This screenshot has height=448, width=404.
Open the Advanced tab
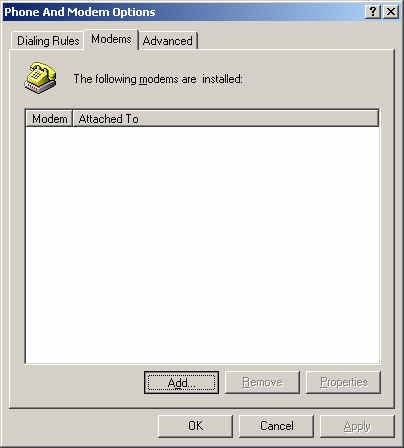tap(168, 41)
